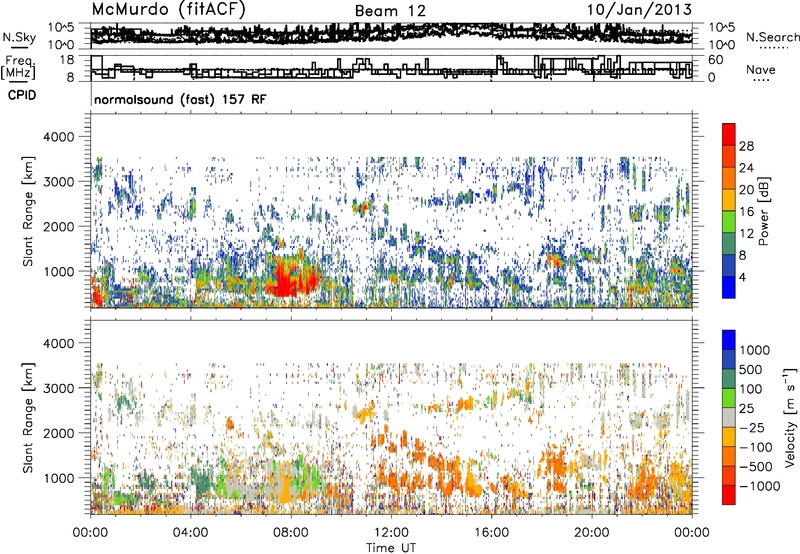Click the '28' tick on power colorbar
The height and width of the screenshot is (554, 800).
[746, 146]
